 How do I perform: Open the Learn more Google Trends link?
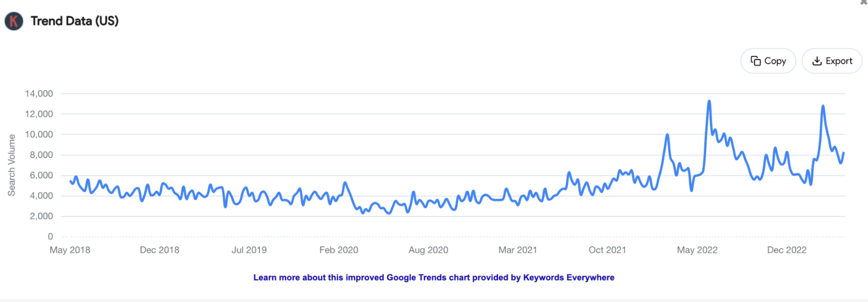[x=434, y=278]
